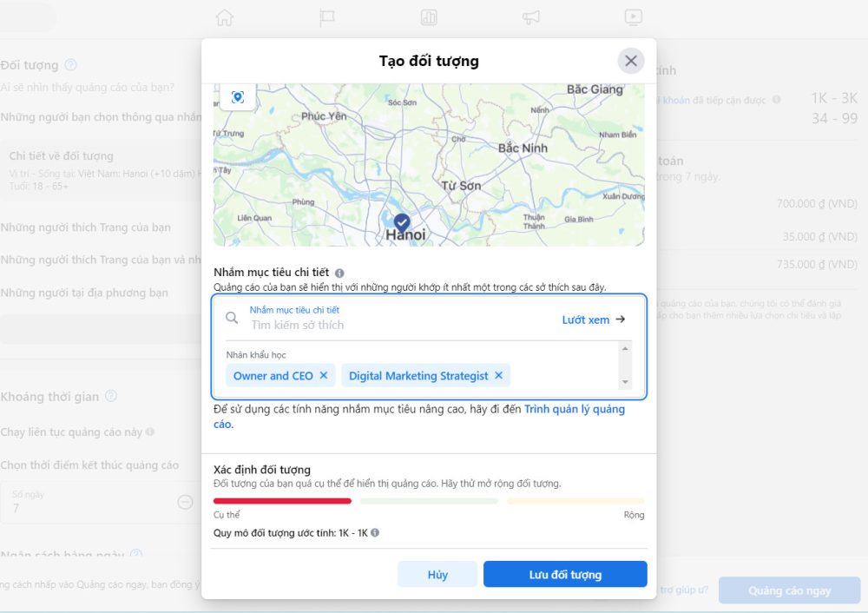Click the Bắc Giang label on map
The width and height of the screenshot is (868, 613).
click(595, 89)
